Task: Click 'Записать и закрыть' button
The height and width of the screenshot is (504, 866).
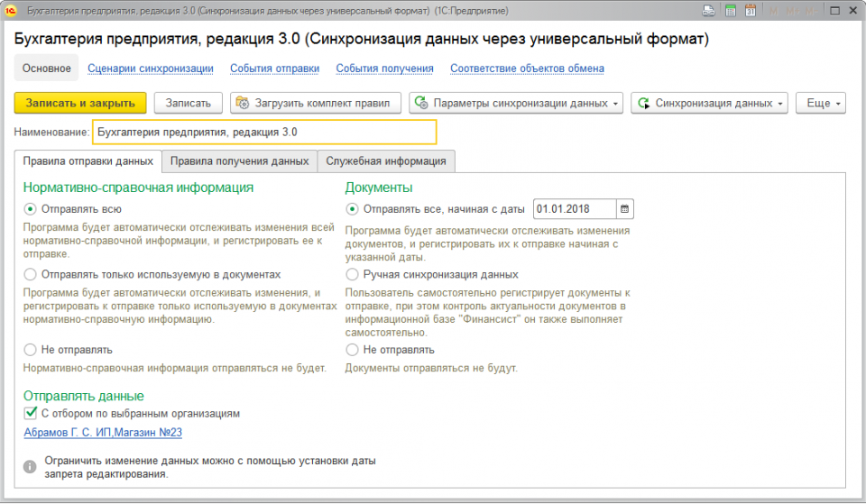Action: click(x=80, y=103)
